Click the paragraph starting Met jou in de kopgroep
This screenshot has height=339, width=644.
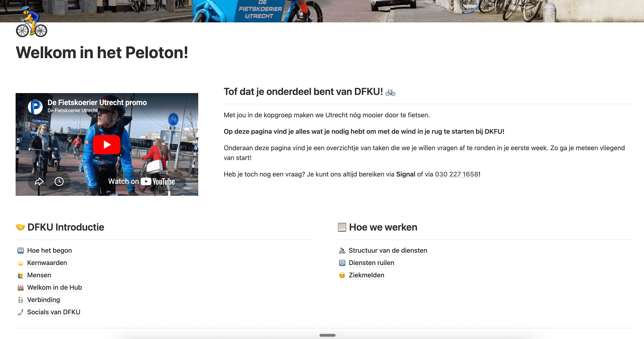pos(327,115)
